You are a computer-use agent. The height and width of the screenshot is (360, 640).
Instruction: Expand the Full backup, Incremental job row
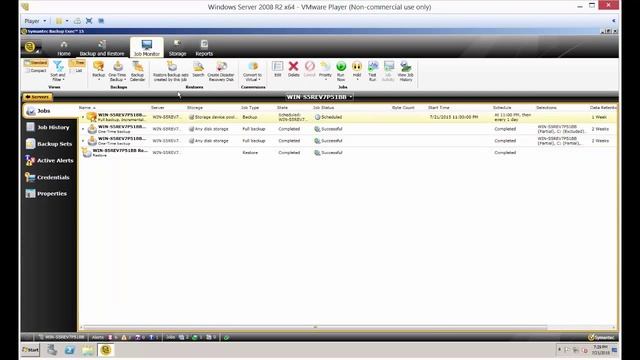click(83, 117)
